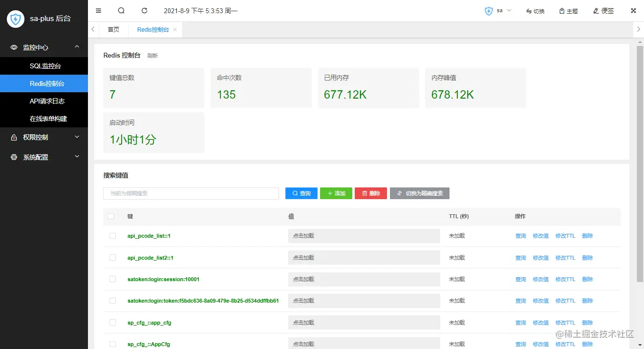Click the refresh page icon in header
Screen dimensions: 644x349
pyautogui.click(x=144, y=10)
